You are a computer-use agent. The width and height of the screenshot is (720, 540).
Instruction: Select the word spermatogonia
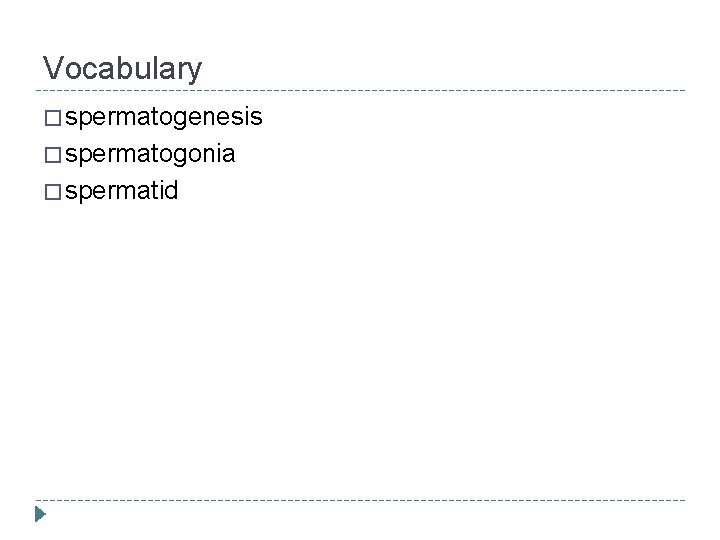pyautogui.click(x=150, y=154)
